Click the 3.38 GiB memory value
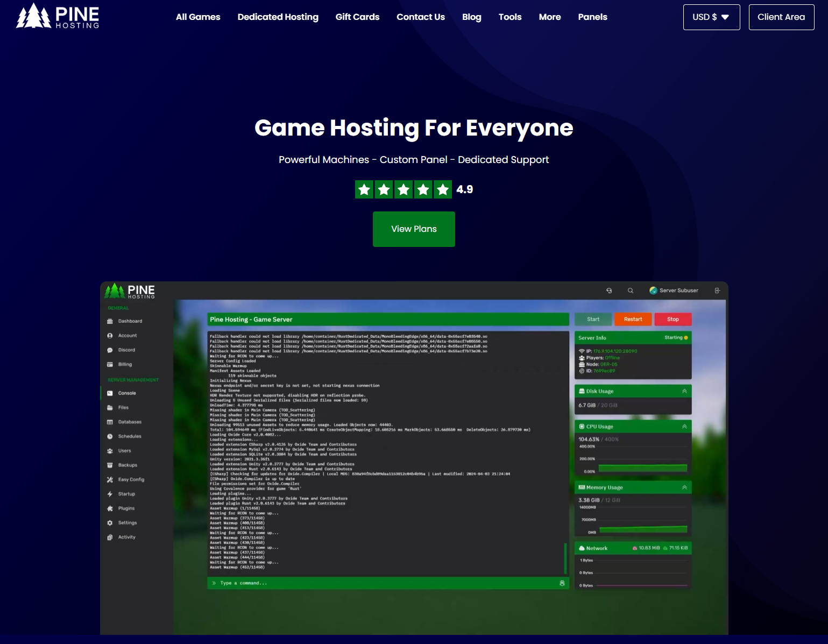 [x=589, y=500]
